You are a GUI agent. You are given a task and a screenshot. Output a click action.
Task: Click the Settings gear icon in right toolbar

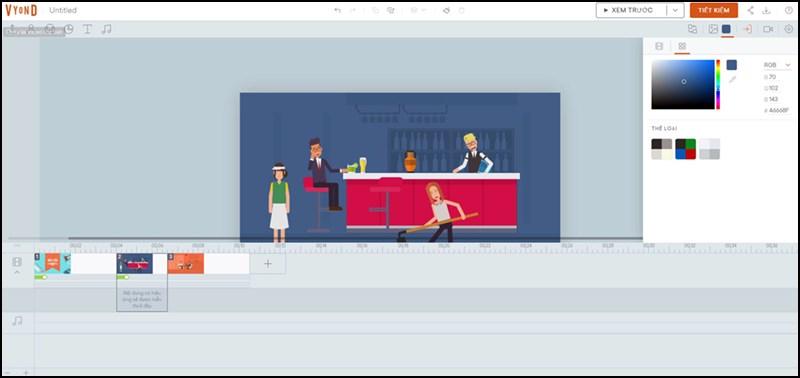788,29
